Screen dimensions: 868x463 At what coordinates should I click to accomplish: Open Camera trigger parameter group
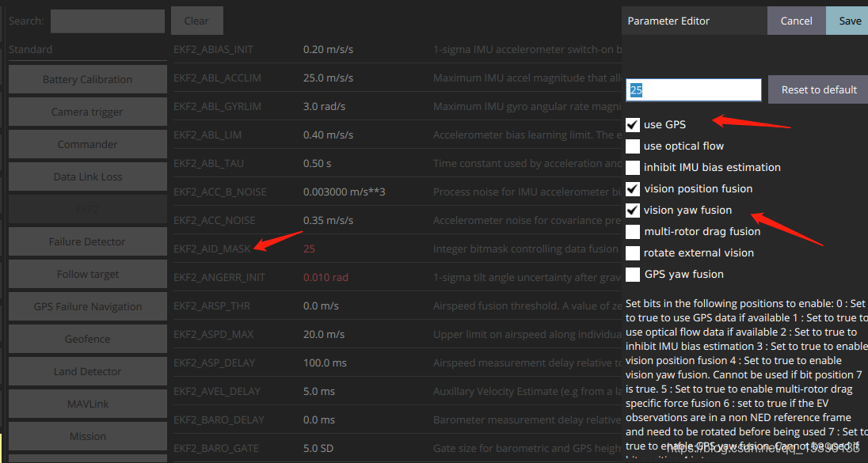click(87, 112)
